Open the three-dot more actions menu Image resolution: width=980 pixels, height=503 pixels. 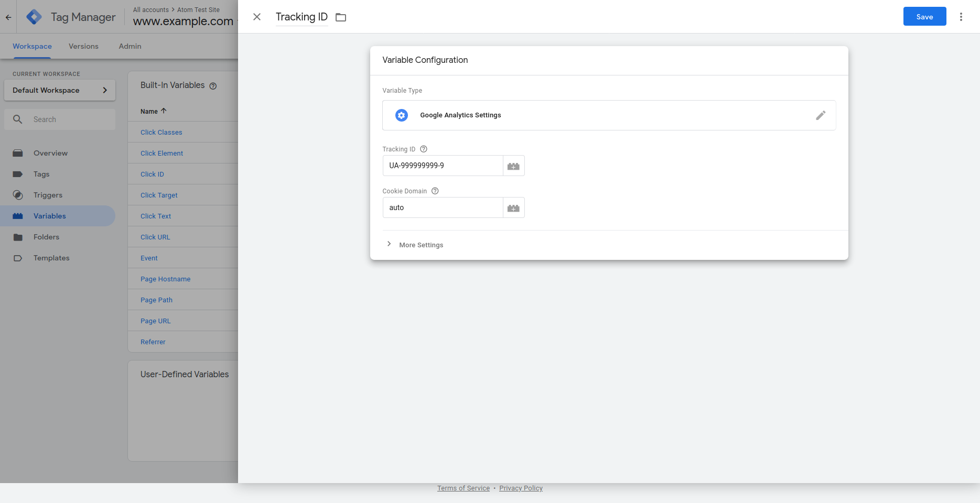click(x=961, y=17)
